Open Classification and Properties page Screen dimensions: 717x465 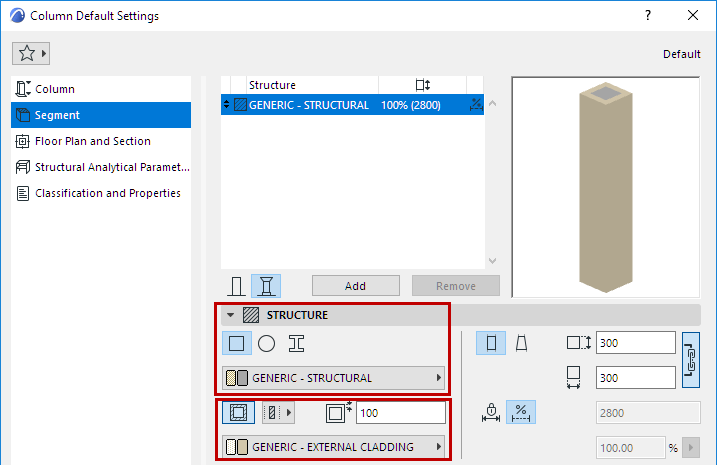[x=101, y=193]
